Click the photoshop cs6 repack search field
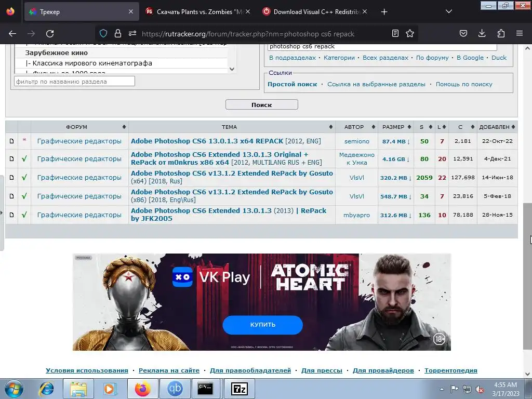 point(382,46)
